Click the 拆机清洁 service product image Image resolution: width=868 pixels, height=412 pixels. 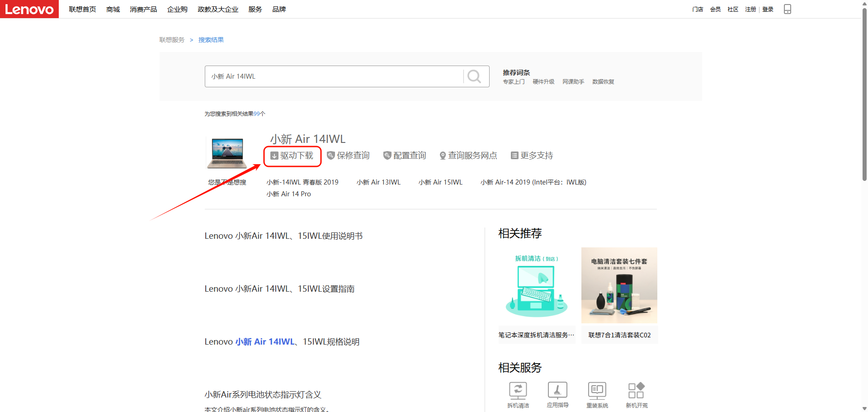click(537, 285)
